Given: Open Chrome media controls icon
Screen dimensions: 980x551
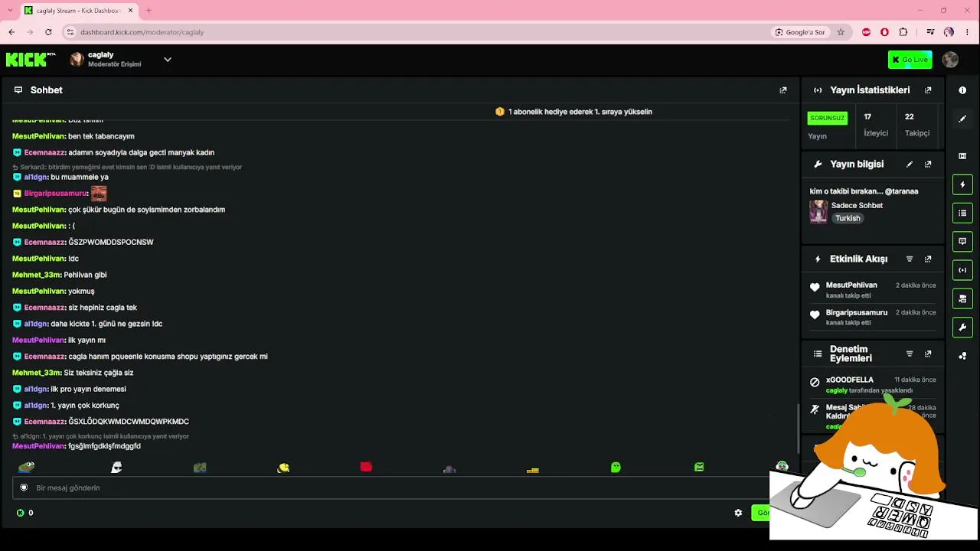Looking at the screenshot, I should coord(930,32).
